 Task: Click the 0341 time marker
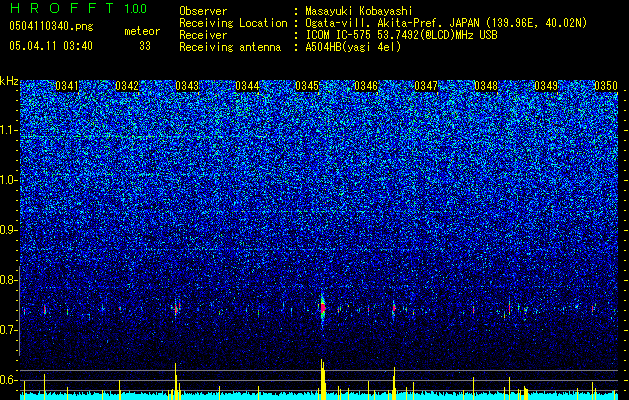coord(67,86)
